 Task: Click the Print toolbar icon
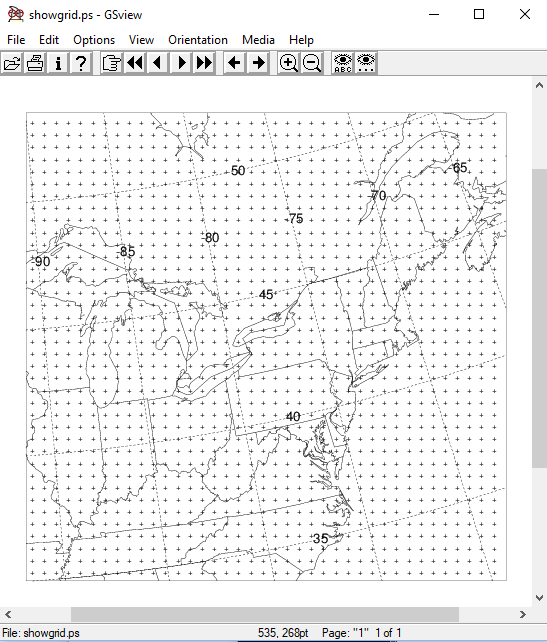tap(35, 63)
